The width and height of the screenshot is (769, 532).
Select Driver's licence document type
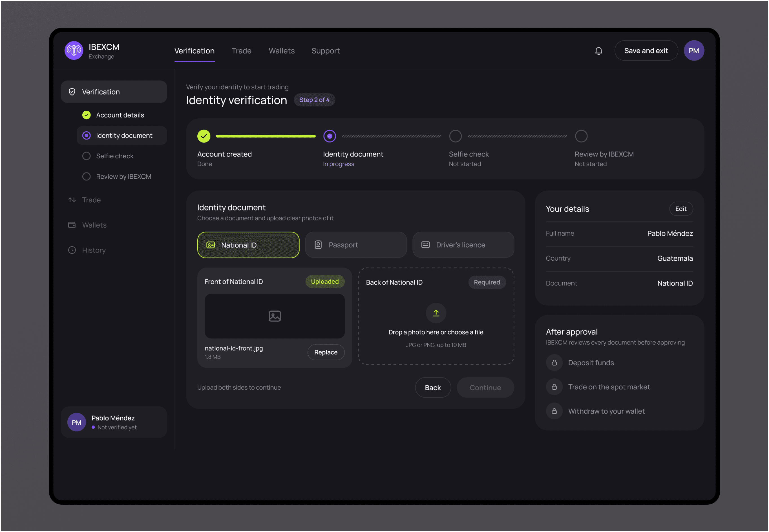(463, 245)
